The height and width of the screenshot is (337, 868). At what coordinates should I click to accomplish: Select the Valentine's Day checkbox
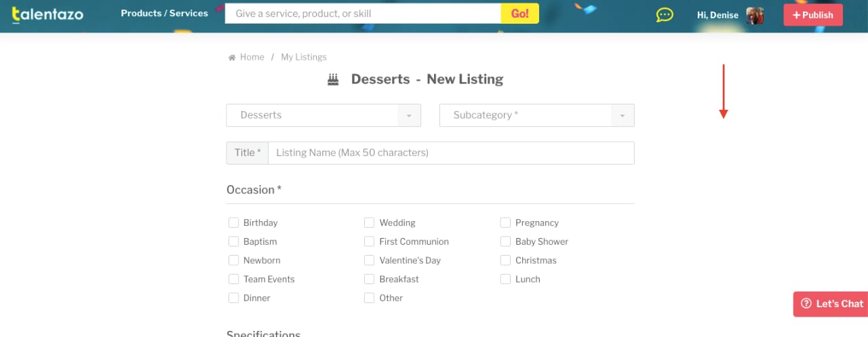(369, 260)
